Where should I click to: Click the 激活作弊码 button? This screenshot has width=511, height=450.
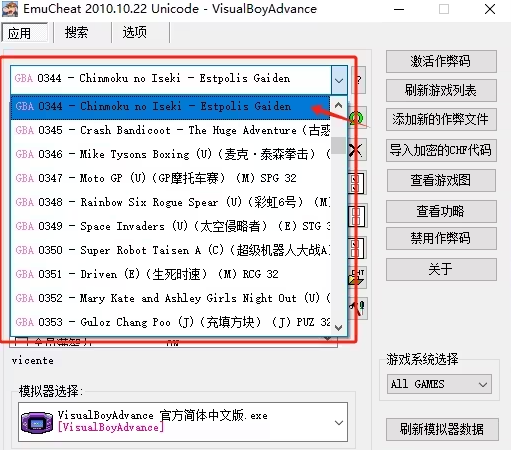click(x=441, y=61)
